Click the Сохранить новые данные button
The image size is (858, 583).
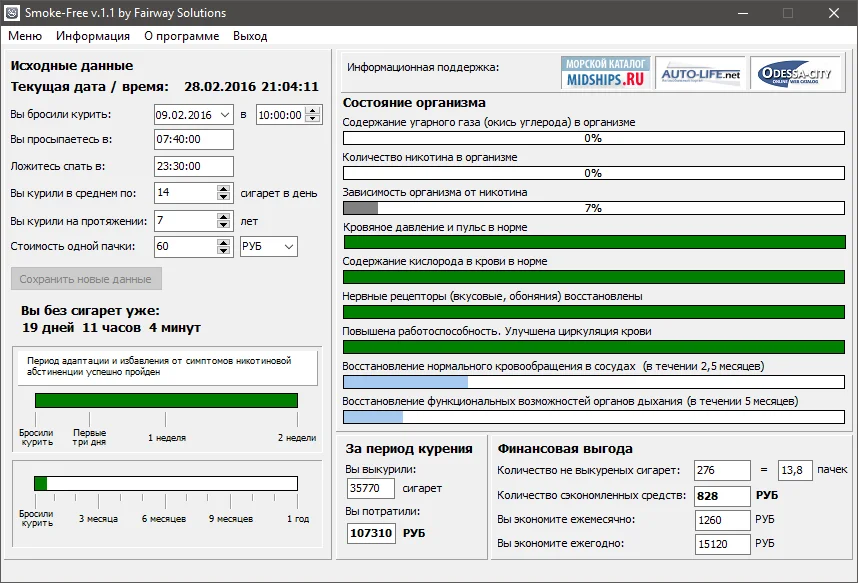[x=86, y=279]
